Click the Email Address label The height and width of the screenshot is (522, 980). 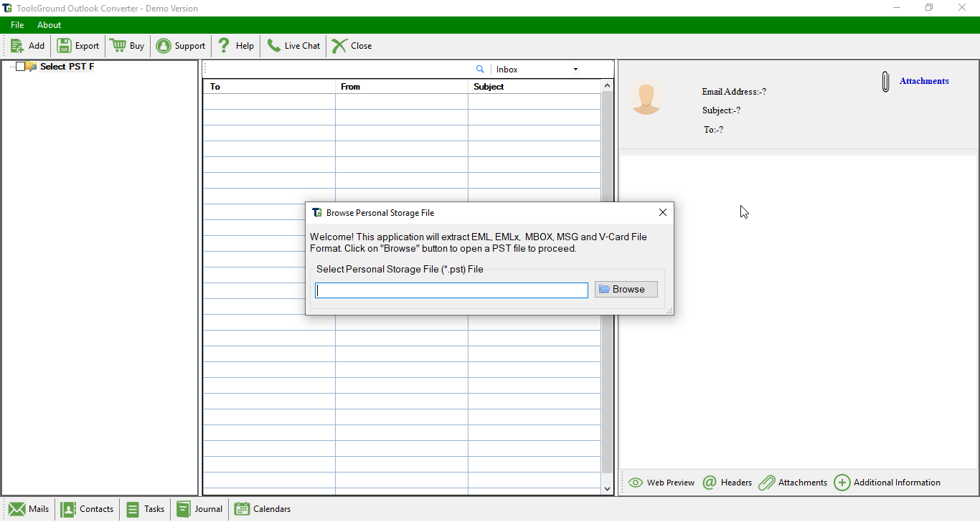point(734,92)
